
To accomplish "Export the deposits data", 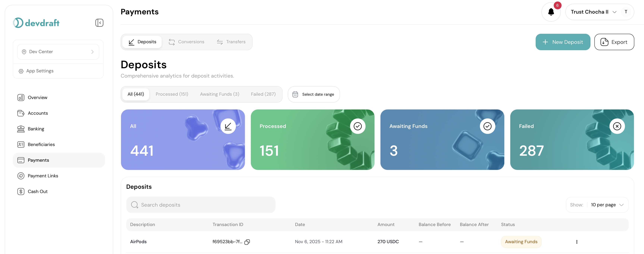I will (x=614, y=42).
